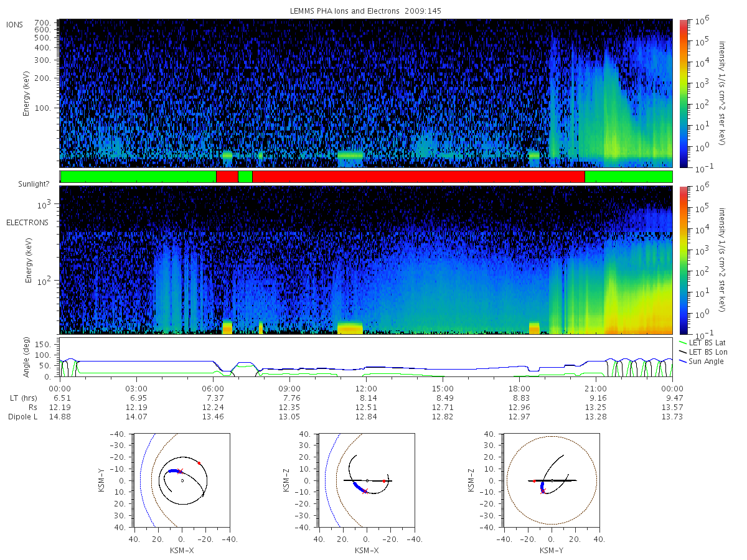Viewport: 747px width, 560px height.
Task: Click the green LET BS Lat legend line
Action: [x=684, y=343]
